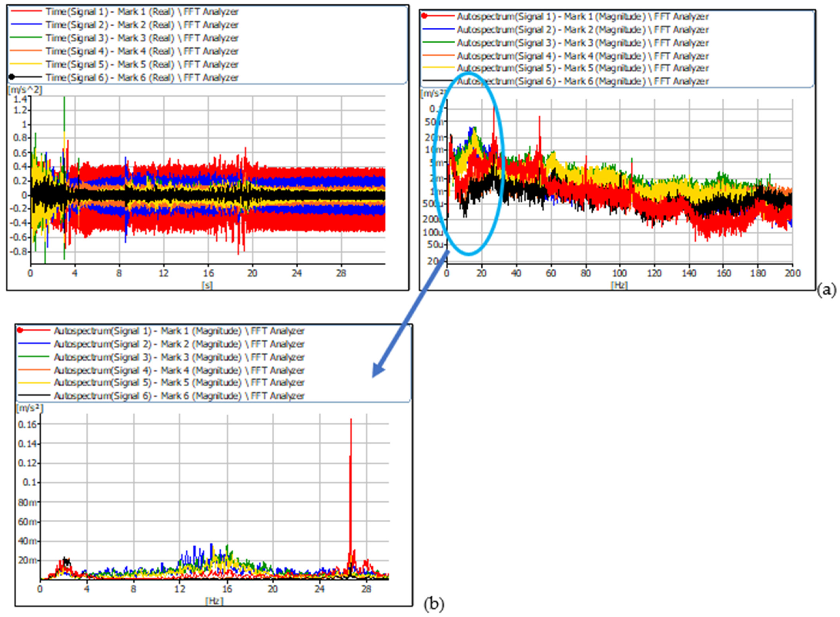Viewport: 840px width, 617px height.
Task: Click green spike near 3 seconds in time plot
Action: [x=64, y=112]
